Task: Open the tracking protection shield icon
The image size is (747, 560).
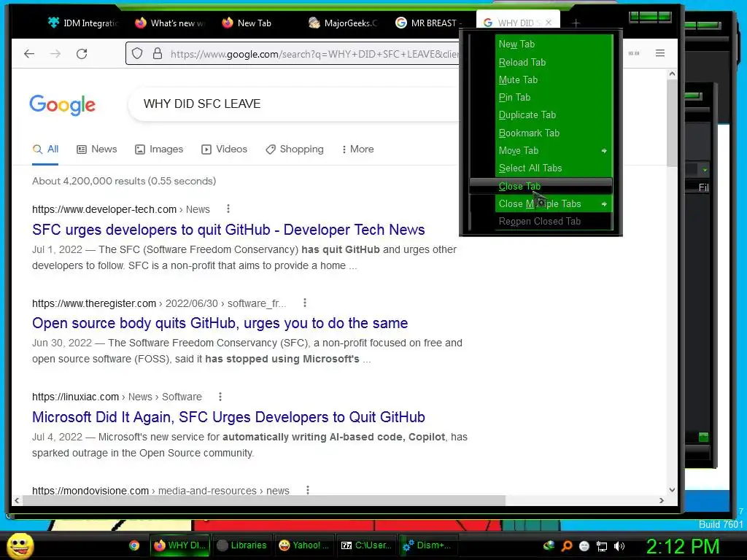Action: click(x=137, y=54)
